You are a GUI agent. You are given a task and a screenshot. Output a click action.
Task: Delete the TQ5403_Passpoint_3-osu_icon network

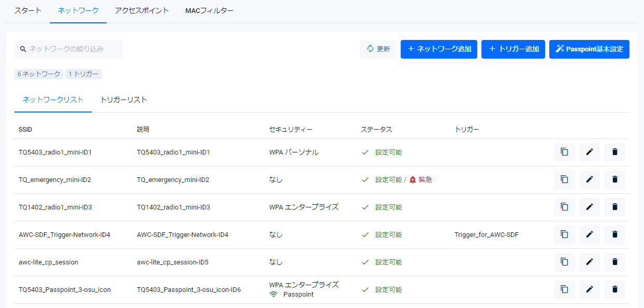coord(614,290)
